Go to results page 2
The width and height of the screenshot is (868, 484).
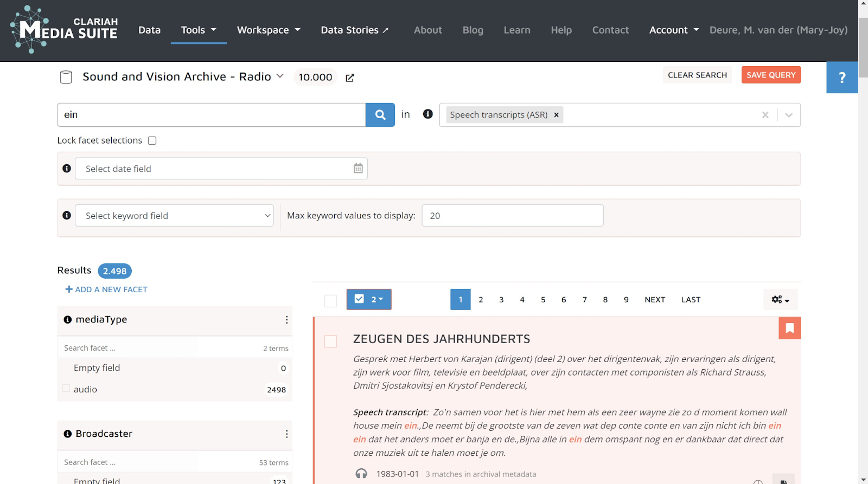tap(481, 299)
